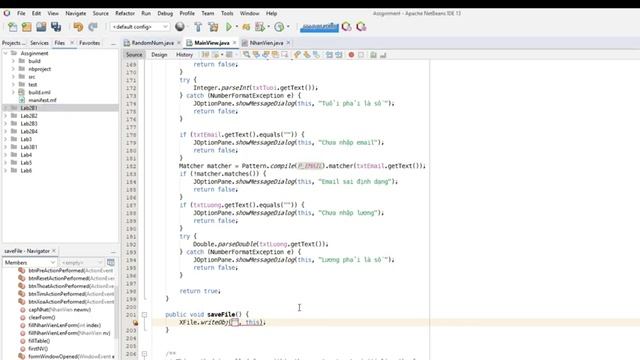This screenshot has width=640, height=360.
Task: Run the project with the green arrow
Action: click(x=229, y=27)
